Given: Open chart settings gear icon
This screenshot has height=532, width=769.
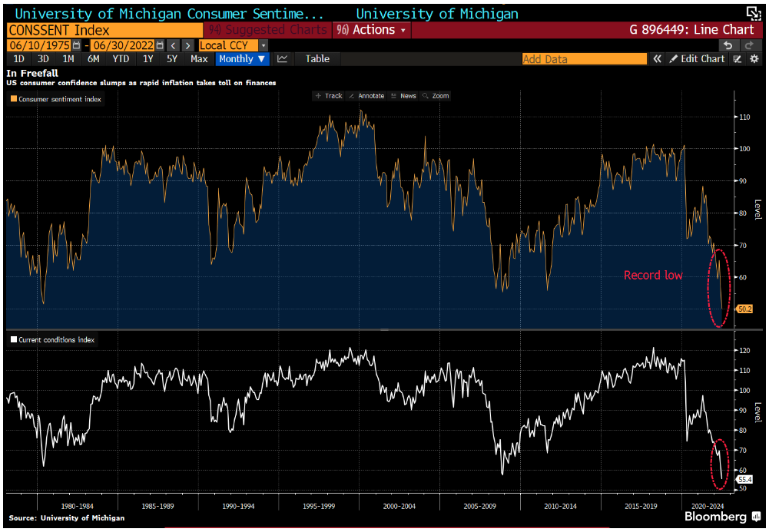Looking at the screenshot, I should (x=754, y=59).
